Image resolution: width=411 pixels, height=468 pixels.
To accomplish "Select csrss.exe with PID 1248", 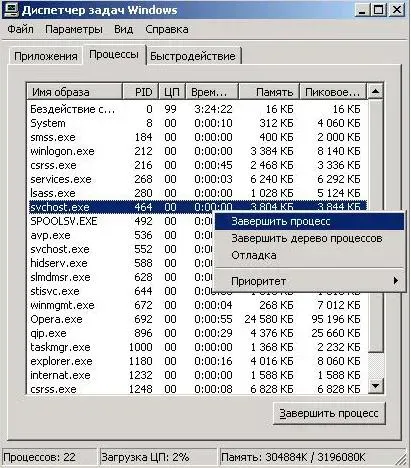I will (x=198, y=389).
